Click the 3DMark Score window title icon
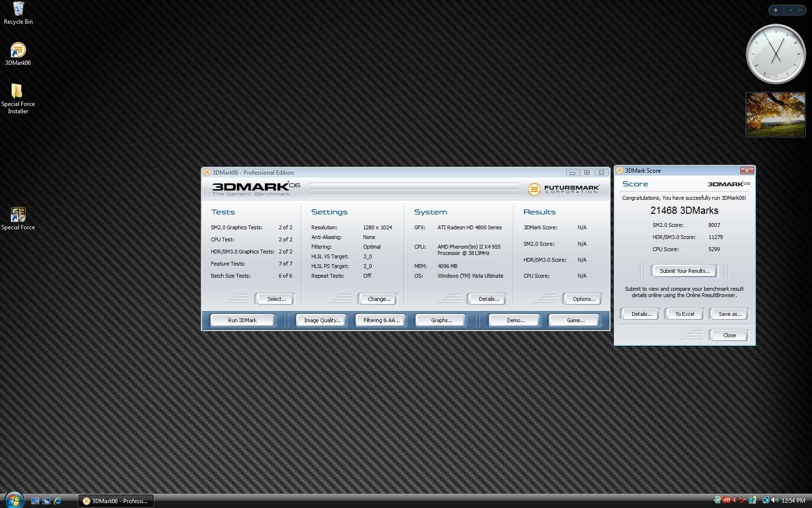This screenshot has width=812, height=508. point(620,170)
